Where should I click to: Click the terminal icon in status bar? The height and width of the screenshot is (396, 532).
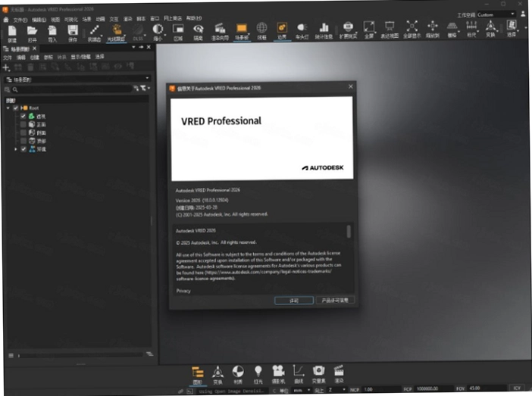click(x=189, y=391)
